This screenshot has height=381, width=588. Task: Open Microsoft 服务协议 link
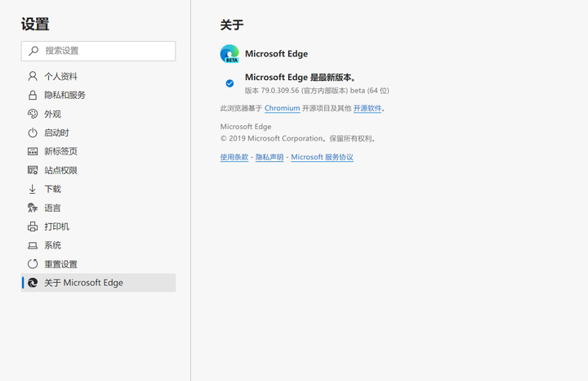coord(322,157)
